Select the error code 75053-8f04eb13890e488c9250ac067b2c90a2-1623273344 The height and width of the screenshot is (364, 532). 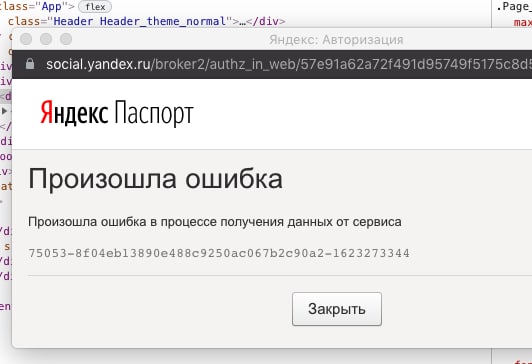coord(219,253)
